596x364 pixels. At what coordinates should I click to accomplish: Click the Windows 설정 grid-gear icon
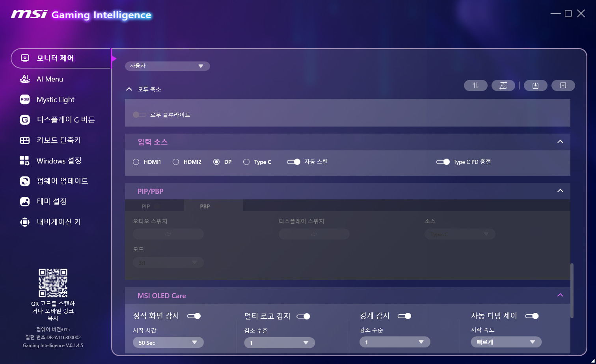[x=25, y=161]
